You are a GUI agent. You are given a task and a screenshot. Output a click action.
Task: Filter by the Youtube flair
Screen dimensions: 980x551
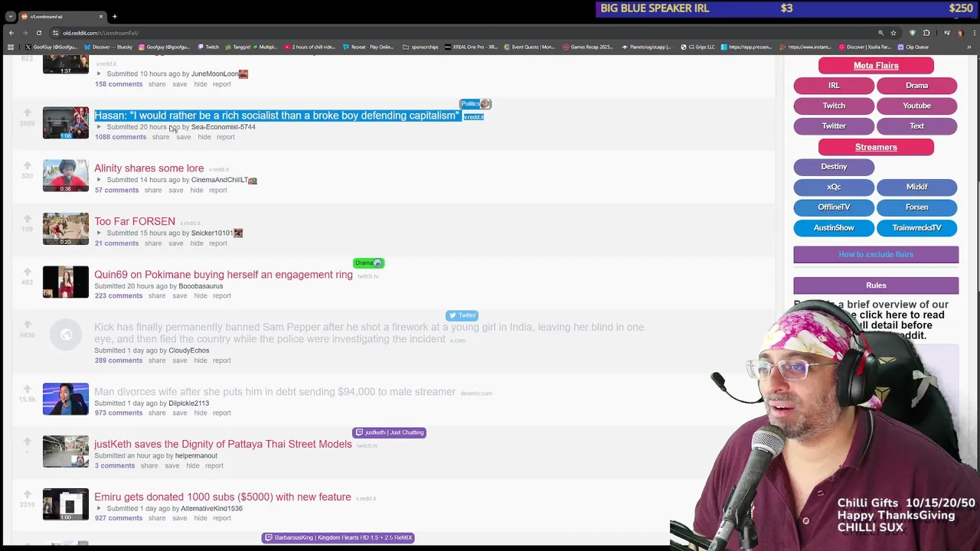(x=916, y=106)
